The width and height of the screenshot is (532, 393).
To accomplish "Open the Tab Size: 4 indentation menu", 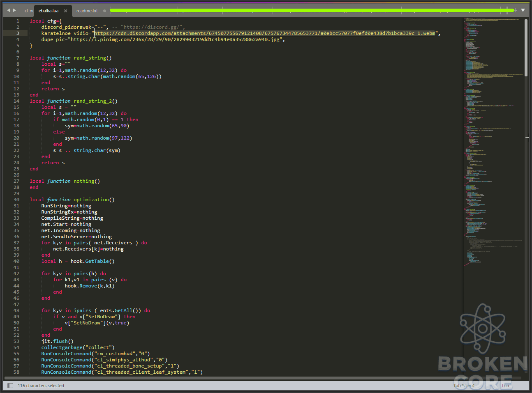I will point(464,386).
